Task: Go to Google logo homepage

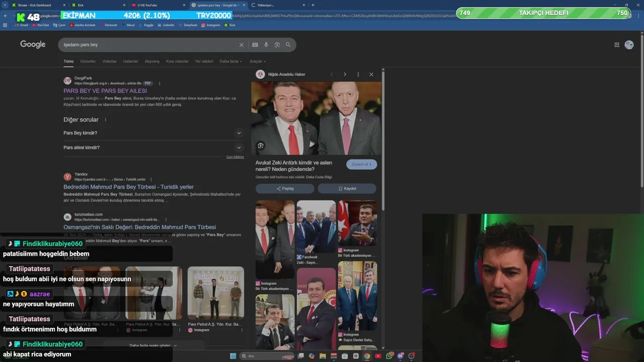Action: (x=33, y=45)
